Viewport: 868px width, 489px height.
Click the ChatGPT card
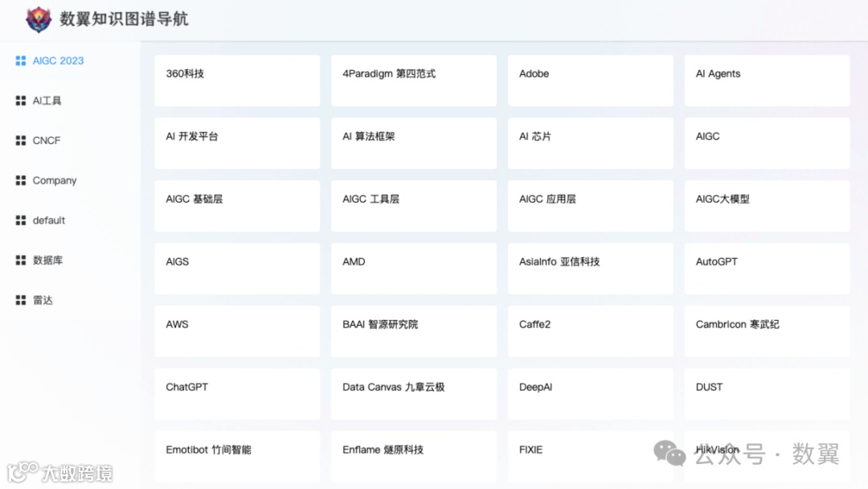(x=237, y=393)
